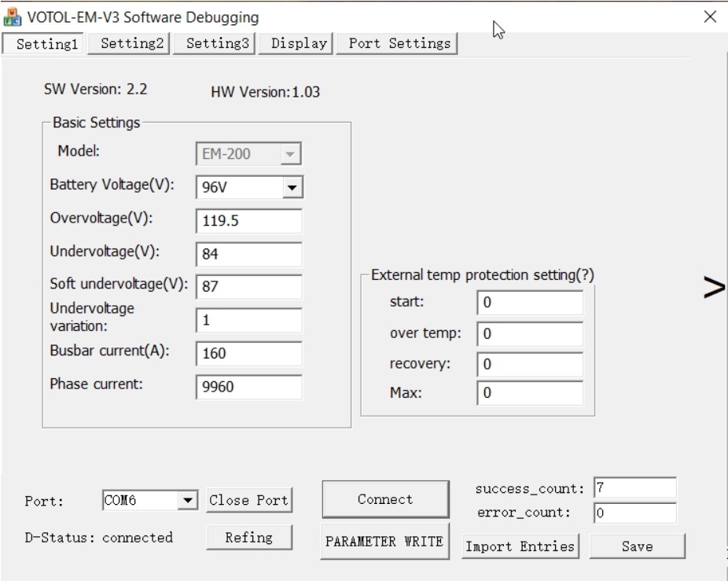Image resolution: width=728 pixels, height=581 pixels.
Task: Click the Close Port button
Action: click(x=249, y=500)
